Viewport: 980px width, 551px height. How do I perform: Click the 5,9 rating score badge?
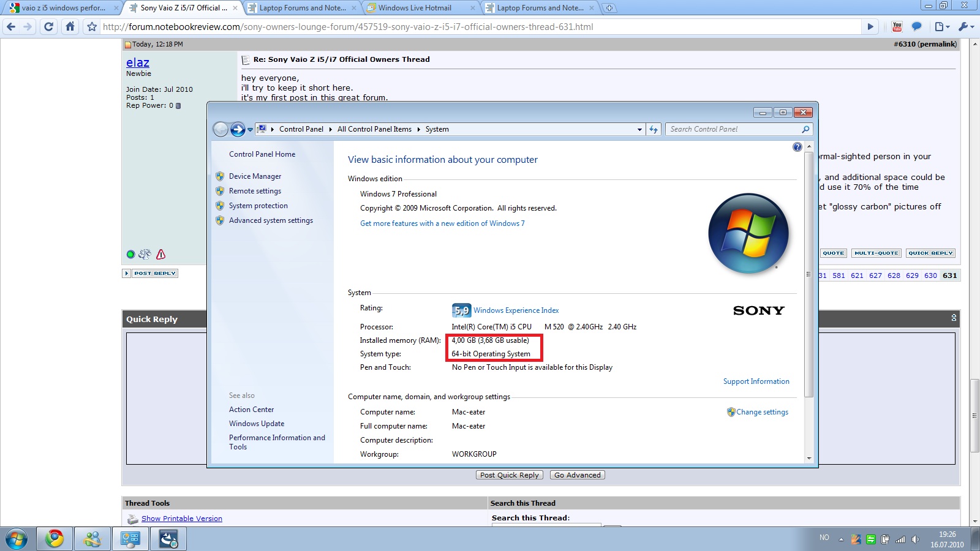coord(461,310)
